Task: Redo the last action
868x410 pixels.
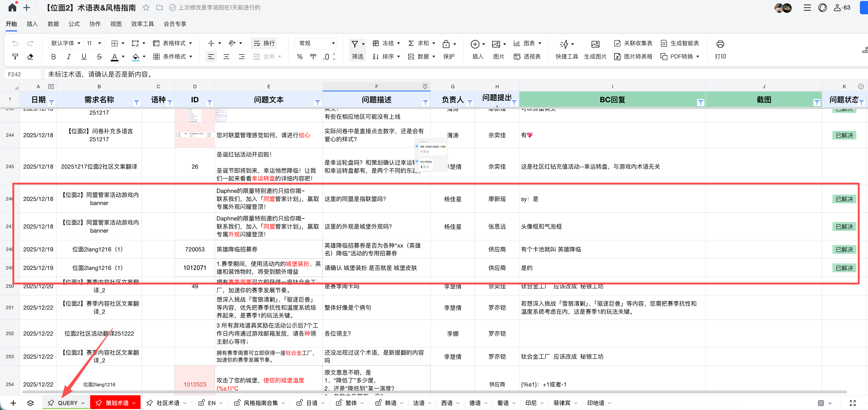Action: click(x=30, y=43)
